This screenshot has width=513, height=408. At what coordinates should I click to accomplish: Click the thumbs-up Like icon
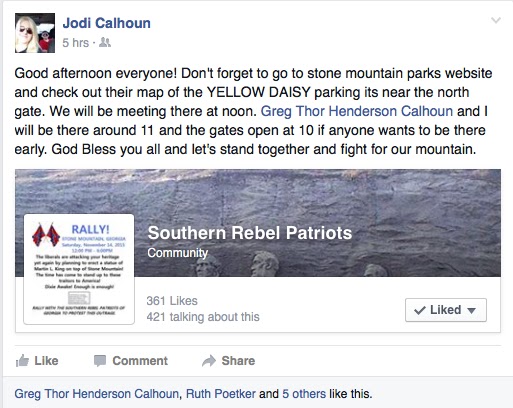(x=22, y=361)
